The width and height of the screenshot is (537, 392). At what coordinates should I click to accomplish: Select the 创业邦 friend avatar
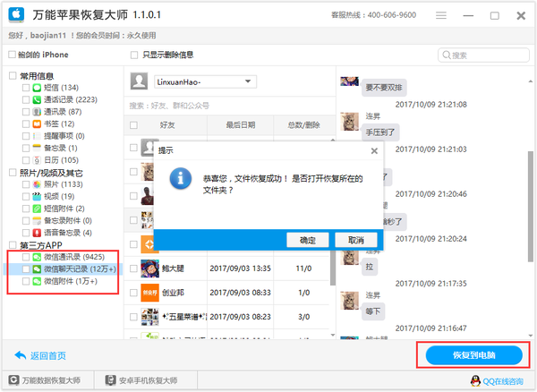[149, 293]
